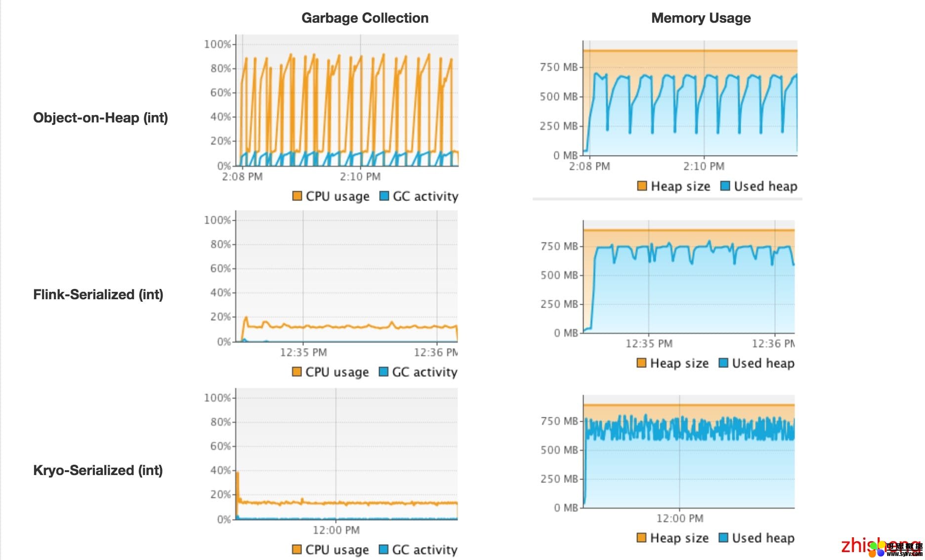Click the Garbage Collection column heading

365,18
